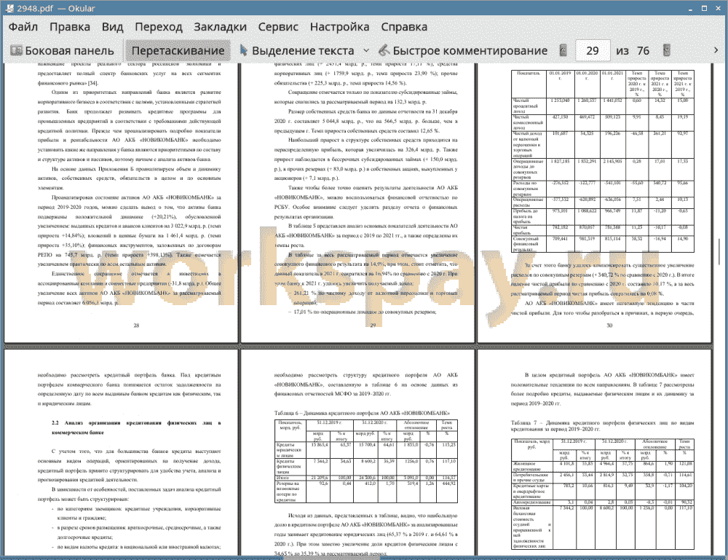Open the Настройка menu
This screenshot has height=560, width=728.
pyautogui.click(x=339, y=27)
